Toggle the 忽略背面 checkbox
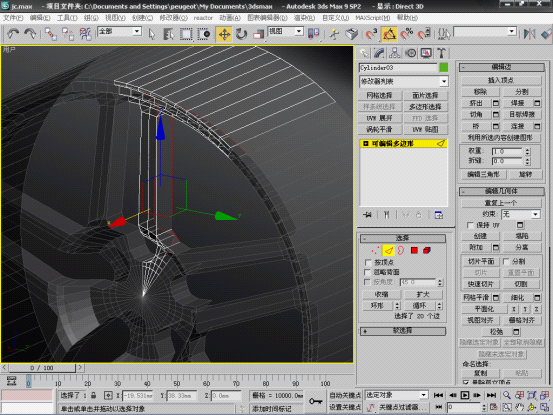553x415 pixels. tap(368, 272)
